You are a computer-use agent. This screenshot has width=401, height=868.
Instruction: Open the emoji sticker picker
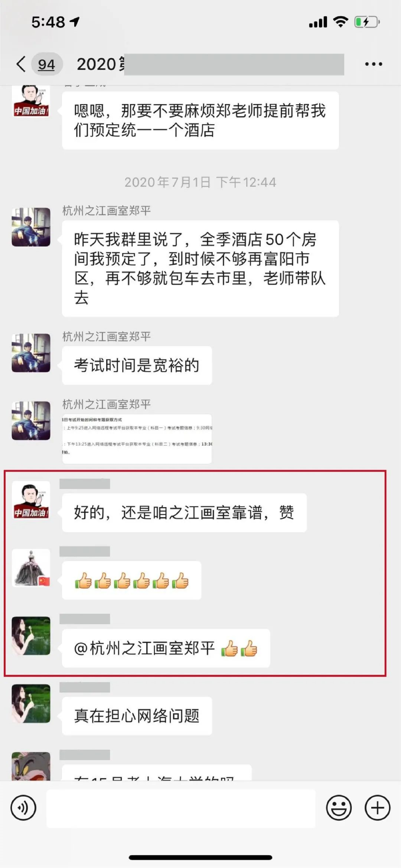(339, 808)
